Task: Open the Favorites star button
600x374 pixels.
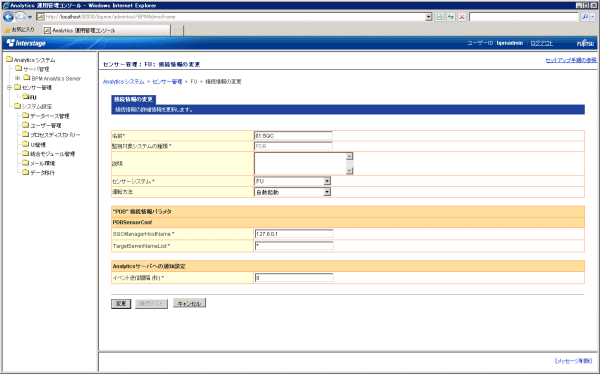Action: click(x=19, y=29)
